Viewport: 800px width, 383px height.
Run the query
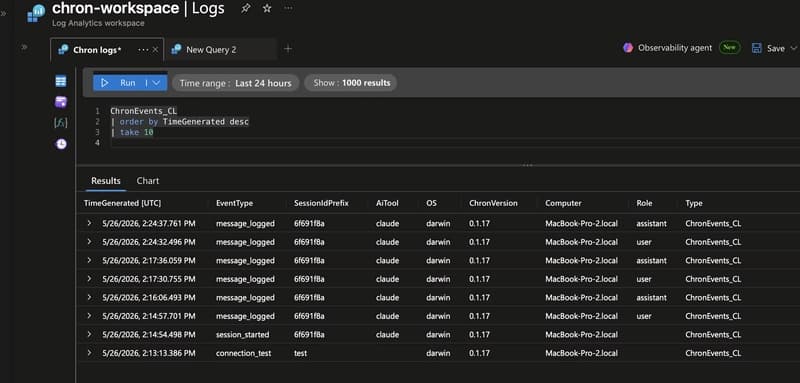118,83
